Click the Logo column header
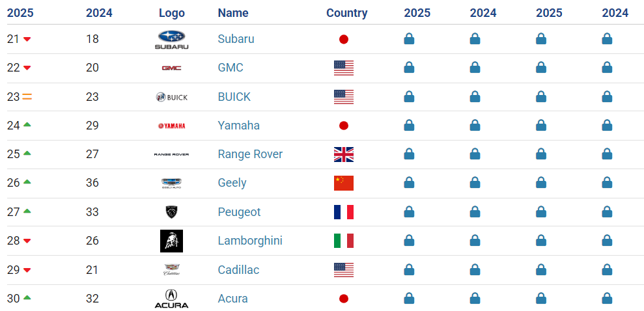The width and height of the screenshot is (644, 311). 172,13
